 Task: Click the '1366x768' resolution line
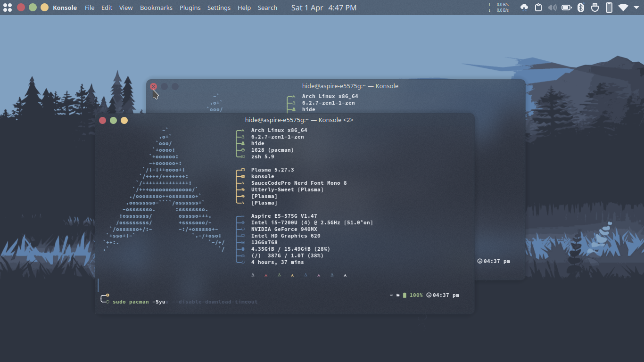click(264, 242)
